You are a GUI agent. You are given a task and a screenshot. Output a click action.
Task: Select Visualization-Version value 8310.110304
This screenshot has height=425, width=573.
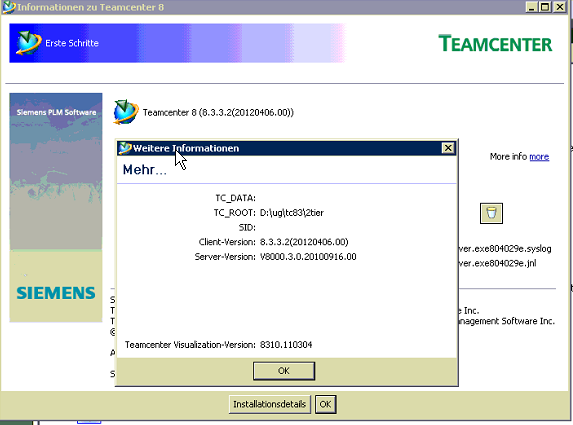[286, 345]
